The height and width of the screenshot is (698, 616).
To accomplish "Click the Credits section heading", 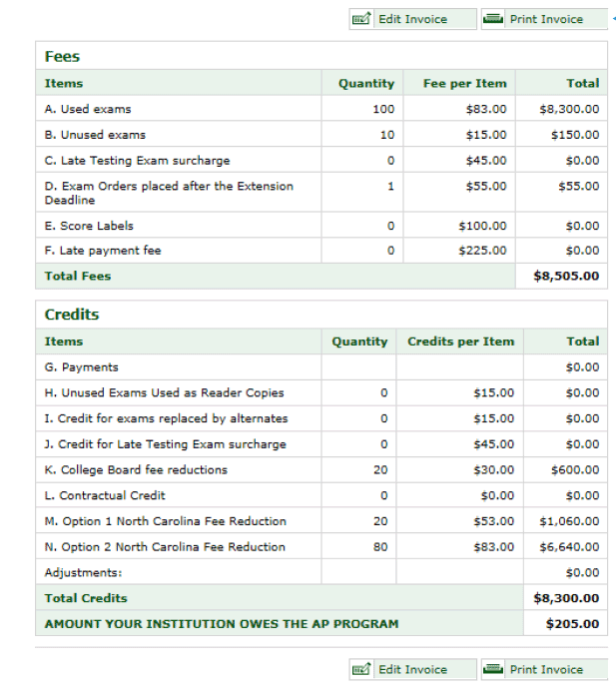I will click(x=72, y=315).
